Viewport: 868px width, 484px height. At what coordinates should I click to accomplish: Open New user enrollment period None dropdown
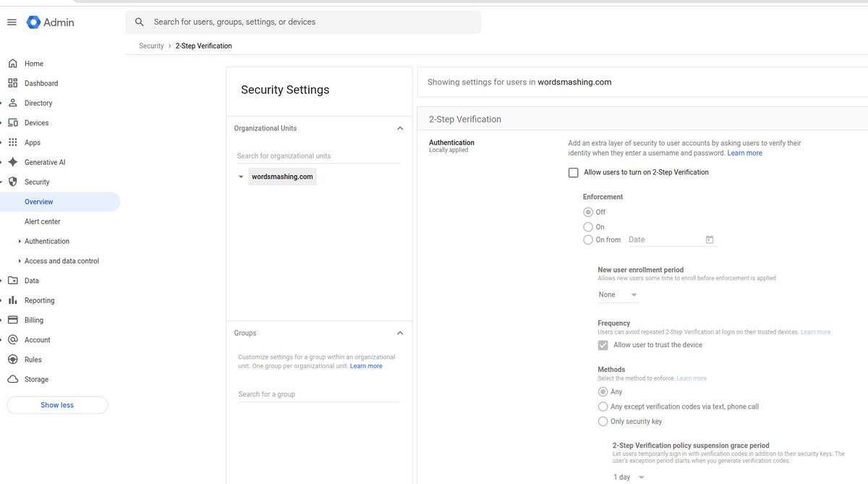618,294
